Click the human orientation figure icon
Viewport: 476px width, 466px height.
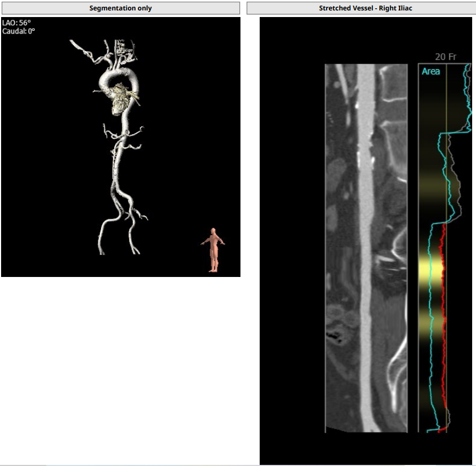[213, 249]
